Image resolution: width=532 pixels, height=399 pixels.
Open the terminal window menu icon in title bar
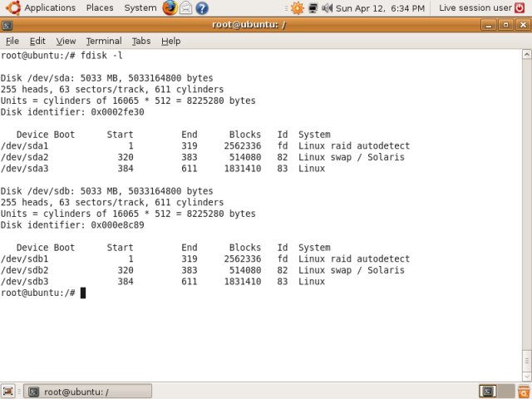click(7, 25)
